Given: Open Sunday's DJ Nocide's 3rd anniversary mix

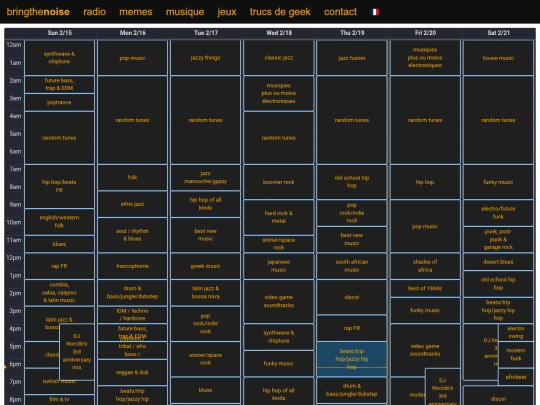Looking at the screenshot, I should pos(77,352).
